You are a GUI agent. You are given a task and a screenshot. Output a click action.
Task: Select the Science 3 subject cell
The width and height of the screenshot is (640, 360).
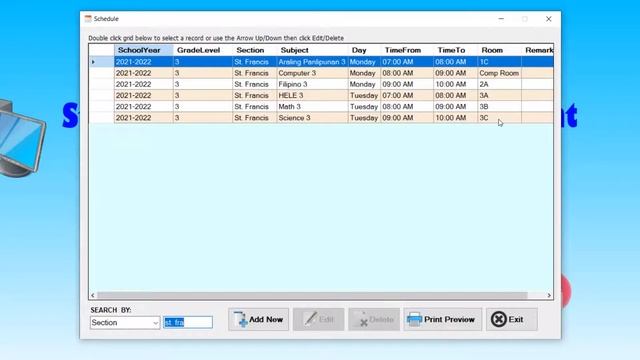coord(312,118)
